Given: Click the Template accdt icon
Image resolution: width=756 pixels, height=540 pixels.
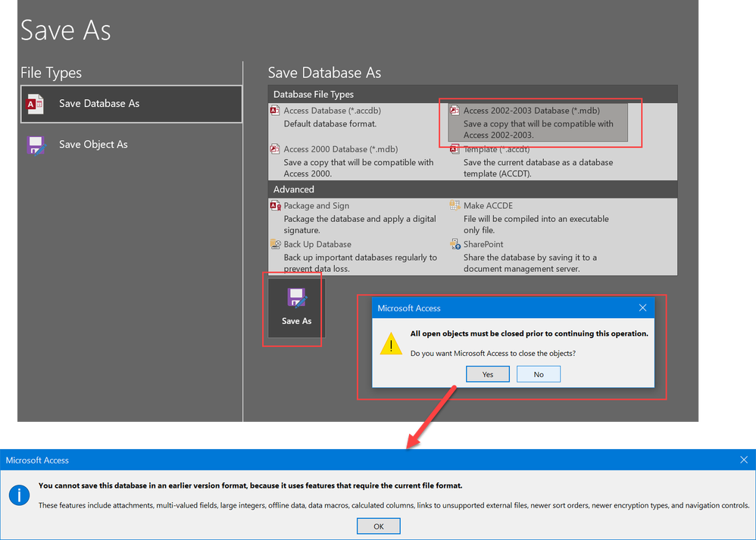Looking at the screenshot, I should pyautogui.click(x=455, y=149).
